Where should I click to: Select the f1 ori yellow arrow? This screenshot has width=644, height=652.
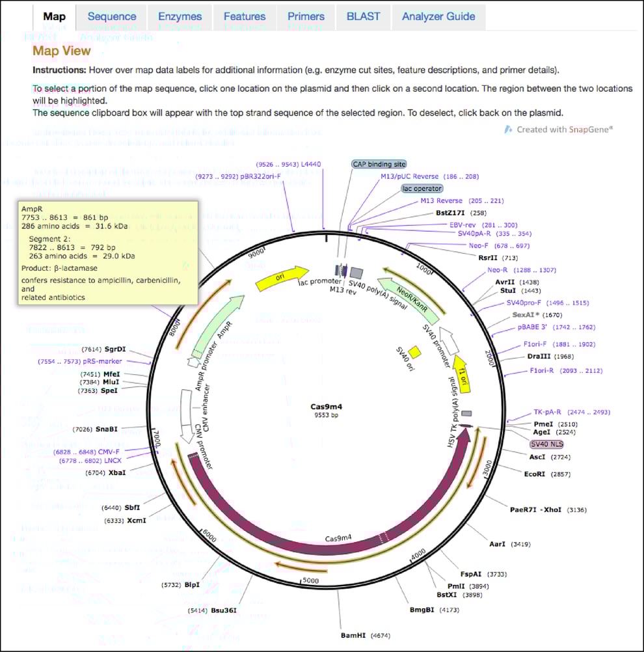coord(462,375)
